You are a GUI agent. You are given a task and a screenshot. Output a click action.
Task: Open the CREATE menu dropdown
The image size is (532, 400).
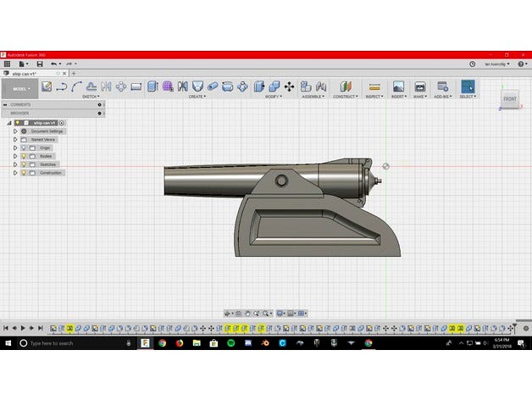(x=197, y=97)
